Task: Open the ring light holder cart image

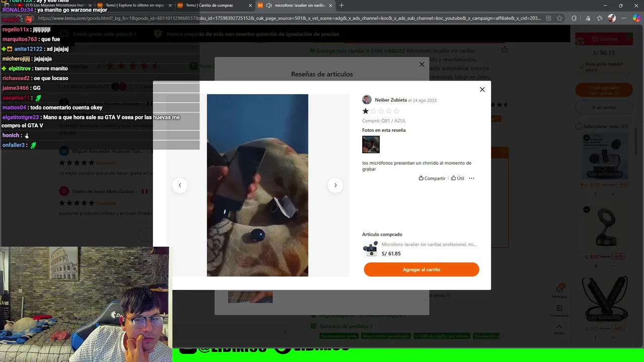Action: pyautogui.click(x=604, y=227)
